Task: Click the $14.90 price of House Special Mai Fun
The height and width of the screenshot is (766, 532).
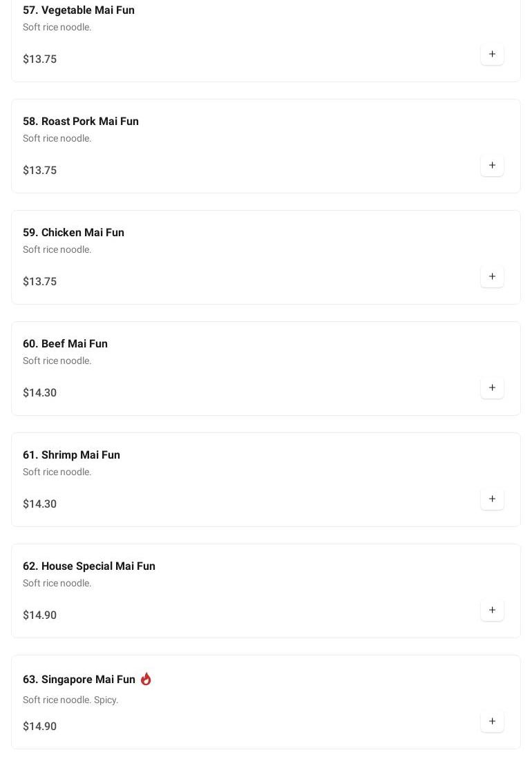Action: point(40,615)
